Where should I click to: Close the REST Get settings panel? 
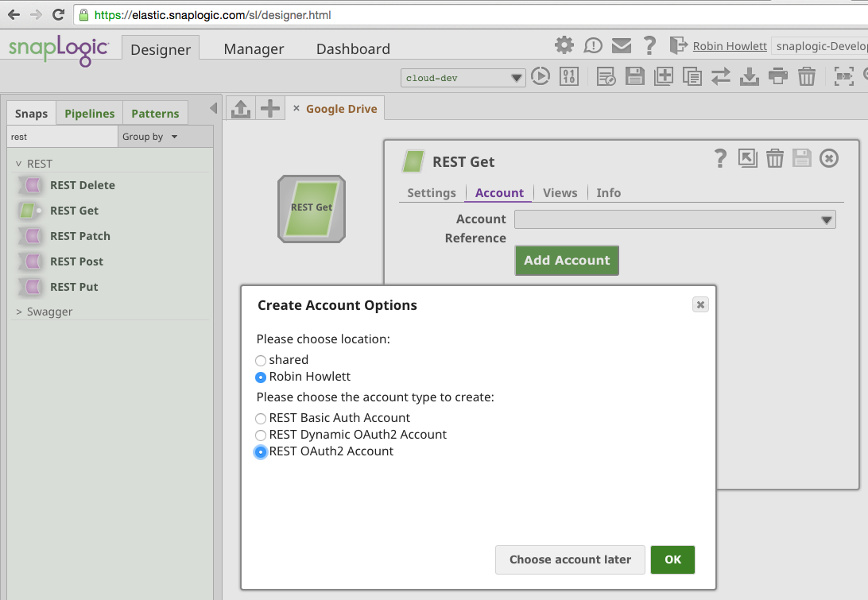click(829, 159)
